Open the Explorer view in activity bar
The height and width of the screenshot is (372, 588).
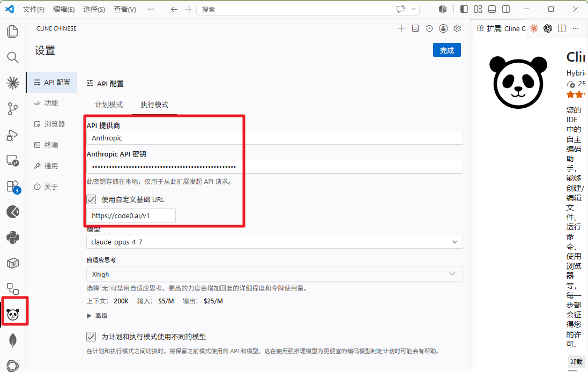(13, 32)
